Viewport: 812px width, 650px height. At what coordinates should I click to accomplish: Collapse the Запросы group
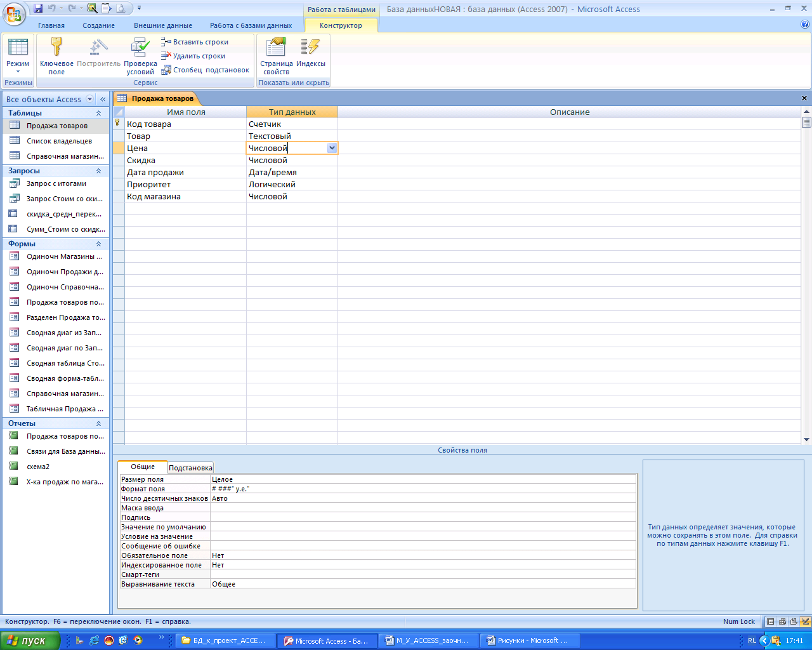point(98,171)
